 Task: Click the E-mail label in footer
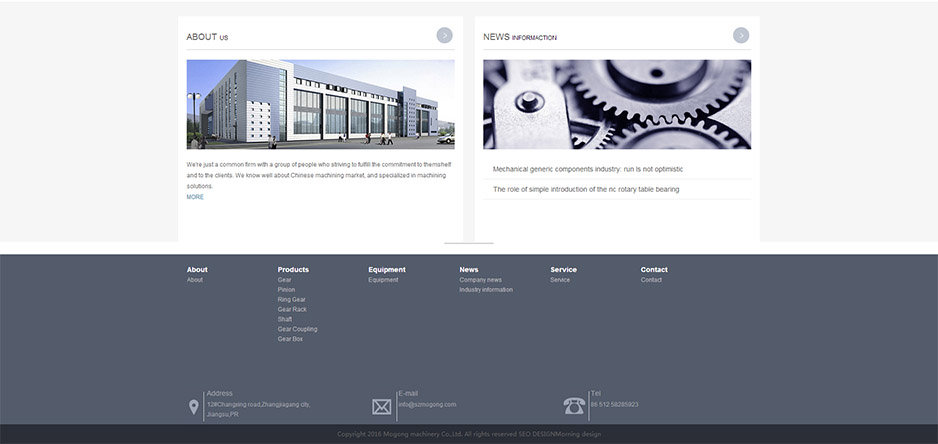coord(408,394)
